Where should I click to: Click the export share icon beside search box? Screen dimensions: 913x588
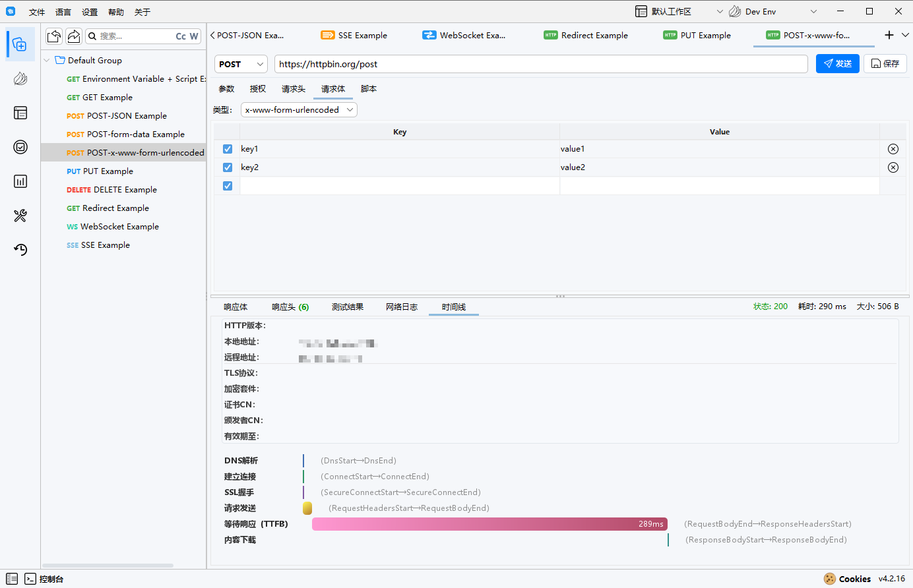point(74,36)
